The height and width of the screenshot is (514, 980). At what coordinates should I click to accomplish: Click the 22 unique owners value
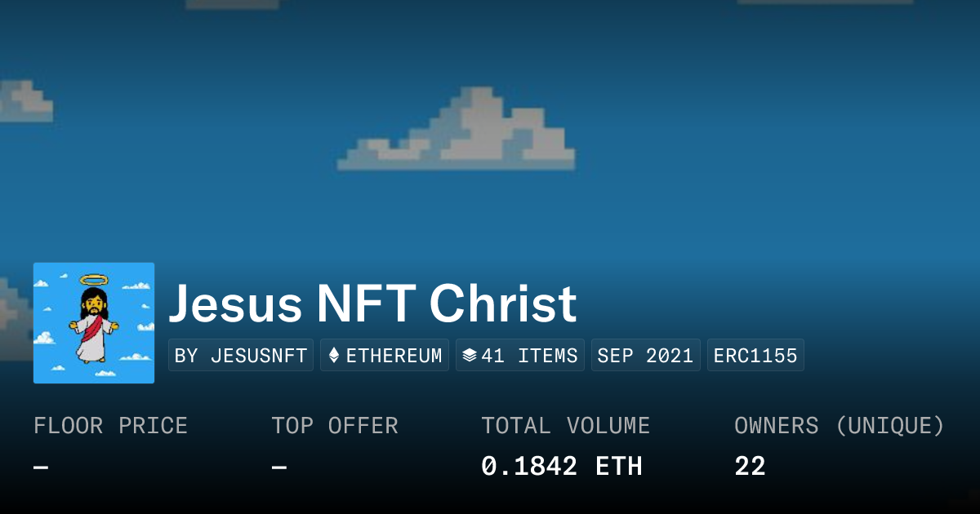[750, 467]
